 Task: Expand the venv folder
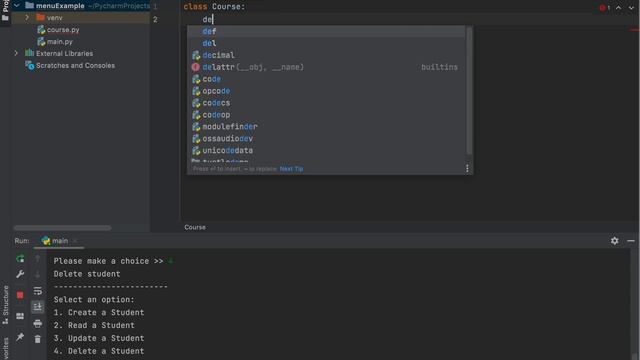(27, 18)
